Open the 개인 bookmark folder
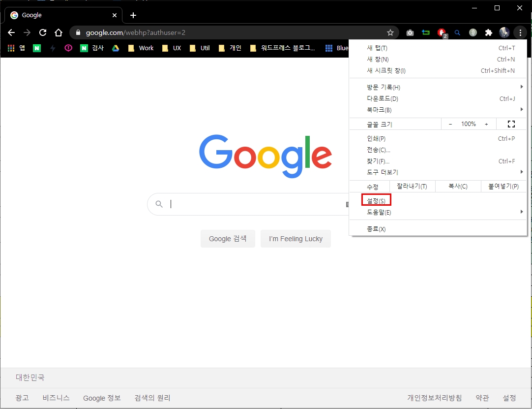The height and width of the screenshot is (409, 532). click(x=230, y=48)
